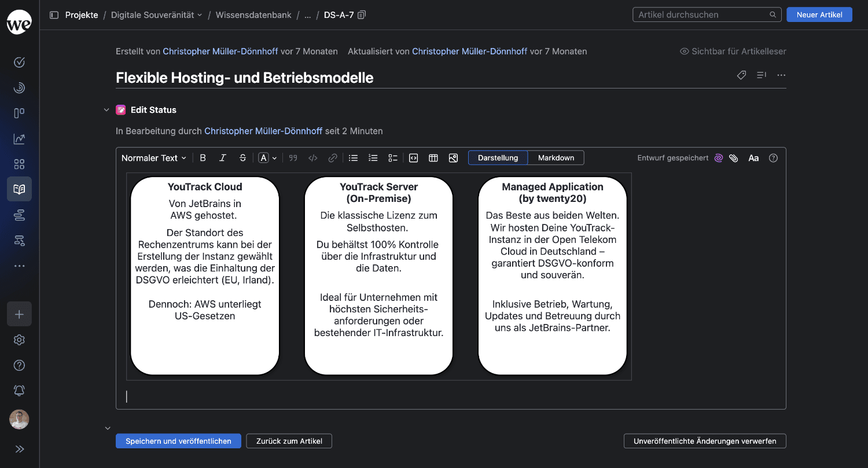Insert a code block
Image resolution: width=868 pixels, height=468 pixels.
(x=413, y=158)
